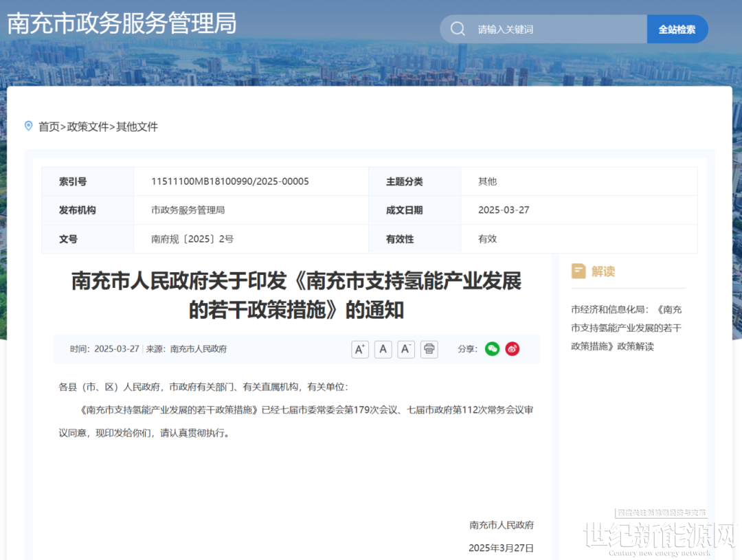Click the signature date 2025年3月27日
Viewport: 742px width, 560px height.
click(501, 548)
